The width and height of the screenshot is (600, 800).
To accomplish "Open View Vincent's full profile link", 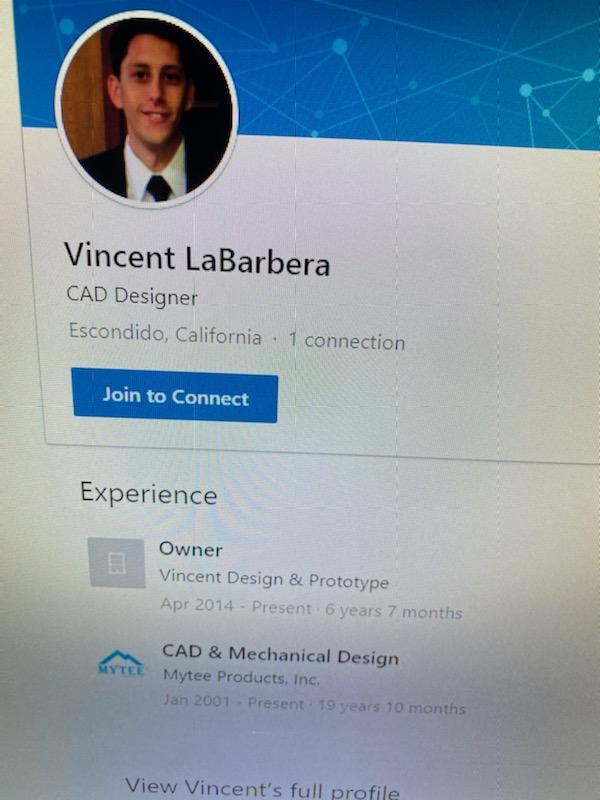I will click(x=262, y=788).
